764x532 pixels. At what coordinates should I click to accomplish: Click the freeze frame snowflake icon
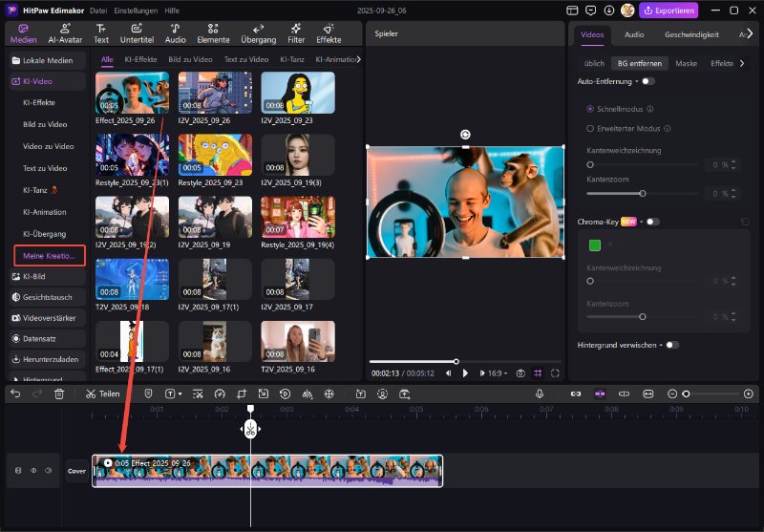tap(329, 394)
